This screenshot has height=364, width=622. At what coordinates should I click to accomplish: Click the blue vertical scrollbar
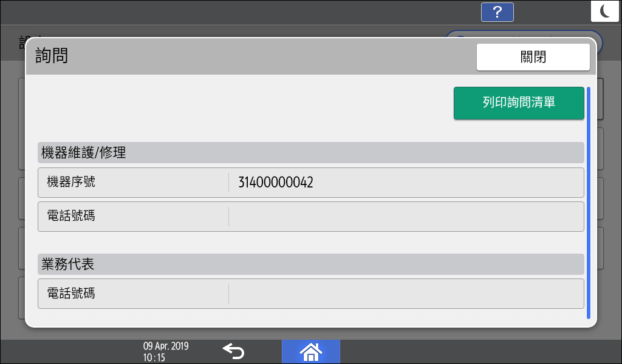coord(588,202)
